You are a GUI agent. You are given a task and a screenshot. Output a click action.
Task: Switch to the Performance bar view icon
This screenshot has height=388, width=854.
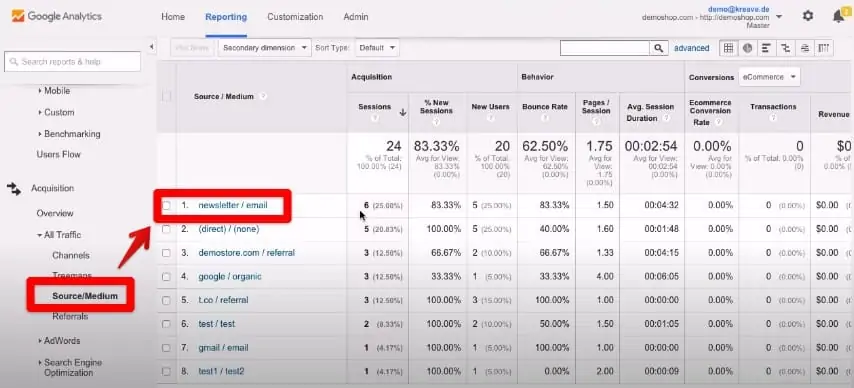pyautogui.click(x=766, y=48)
